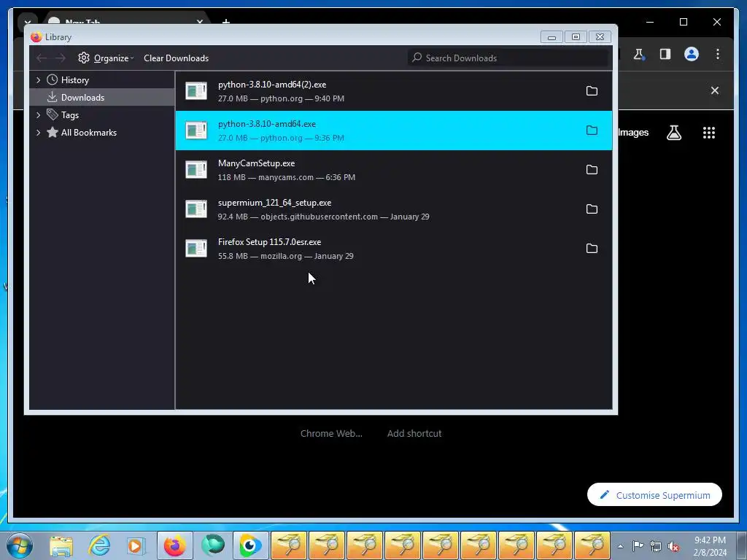The image size is (747, 560).
Task: Go back in Library navigation
Action: (42, 58)
